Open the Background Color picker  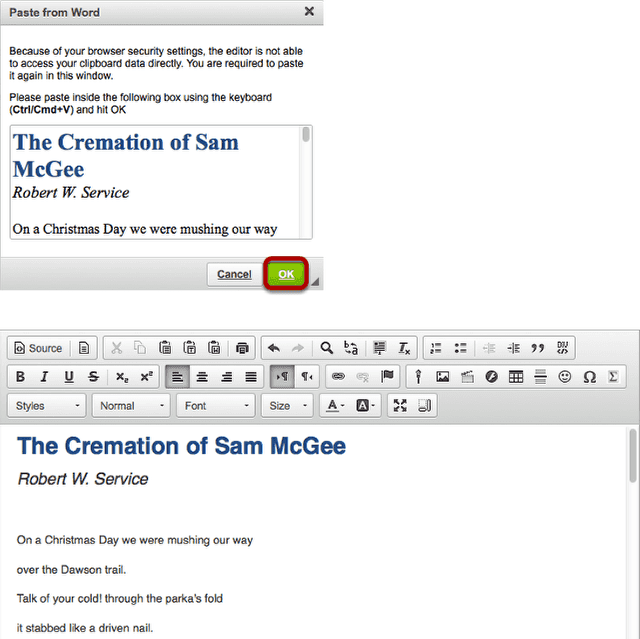tap(365, 406)
